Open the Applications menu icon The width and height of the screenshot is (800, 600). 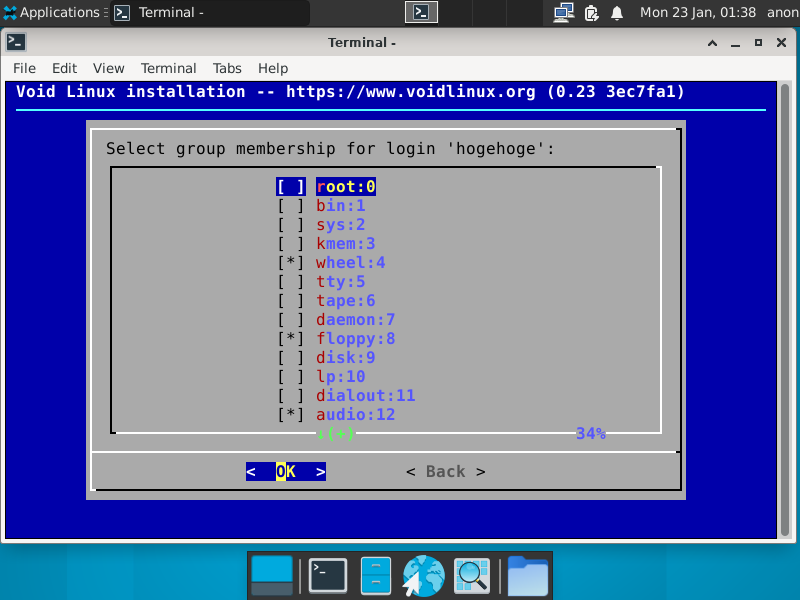[10, 12]
